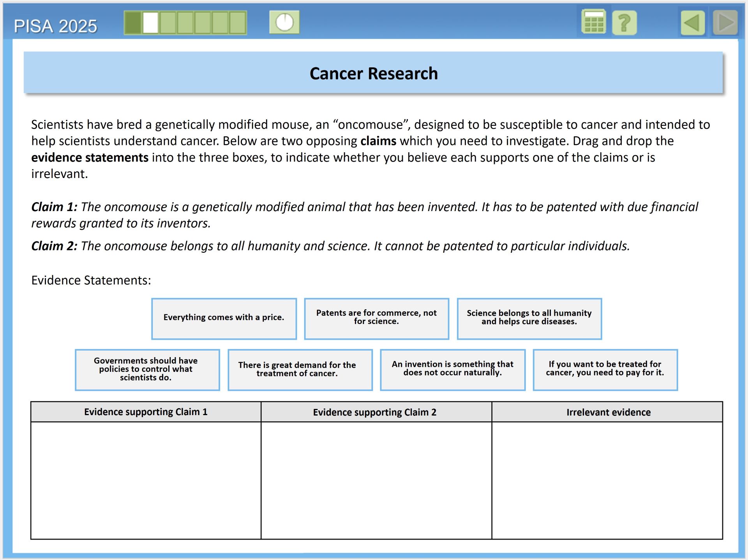Select the statement about government policies for scientists
Image resolution: width=748 pixels, height=560 pixels.
click(x=147, y=369)
